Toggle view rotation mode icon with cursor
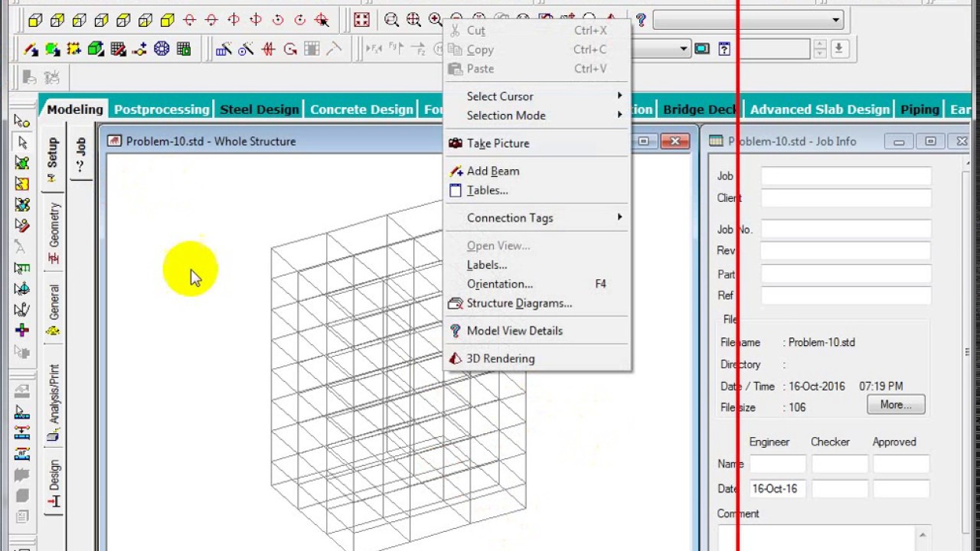This screenshot has width=980, height=551. [x=322, y=21]
